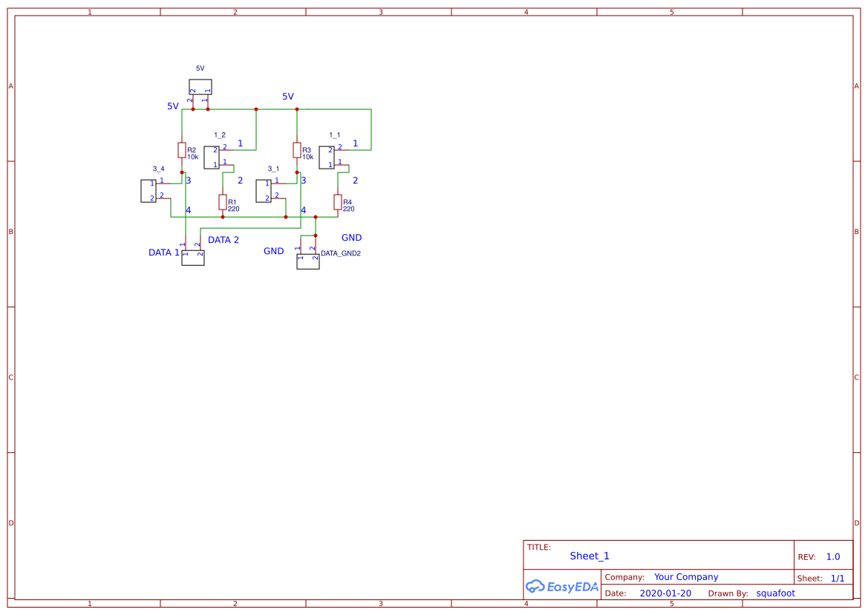Select resistor R3 labeled 10k
The image size is (868, 615).
pos(297,152)
